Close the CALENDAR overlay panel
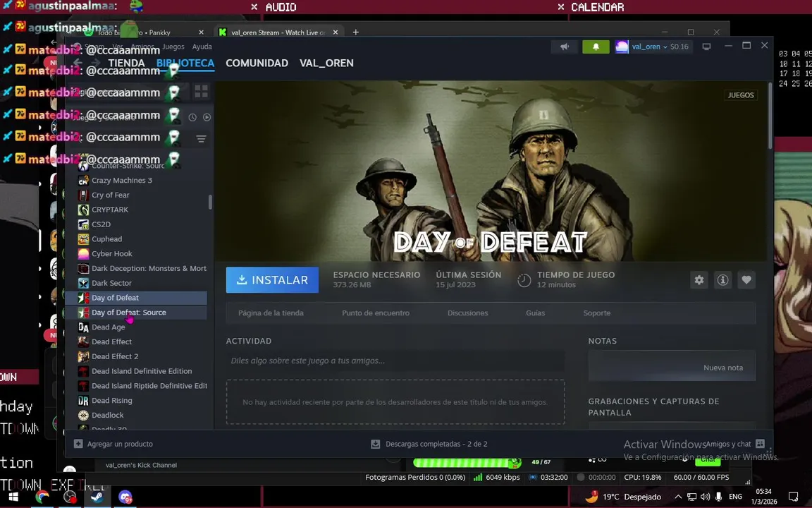The image size is (812, 508). [561, 7]
